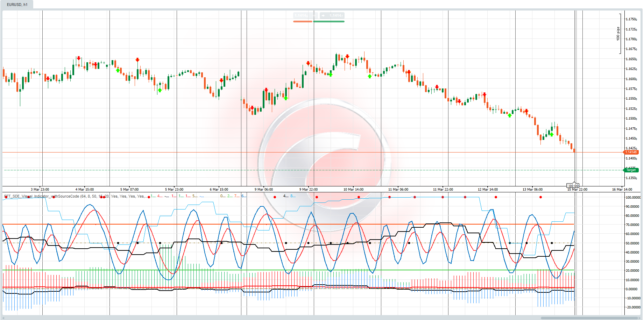
Task: Click the green up arrow signal near 5 Mar 23:00
Action: [160, 90]
